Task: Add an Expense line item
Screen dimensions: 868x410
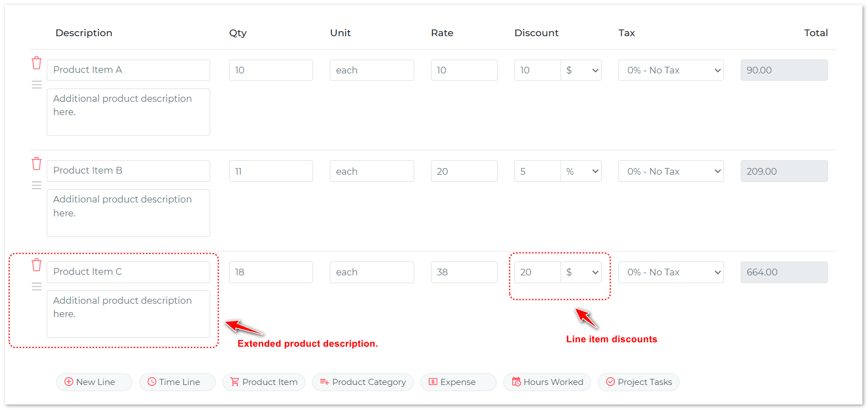Action: click(x=458, y=382)
